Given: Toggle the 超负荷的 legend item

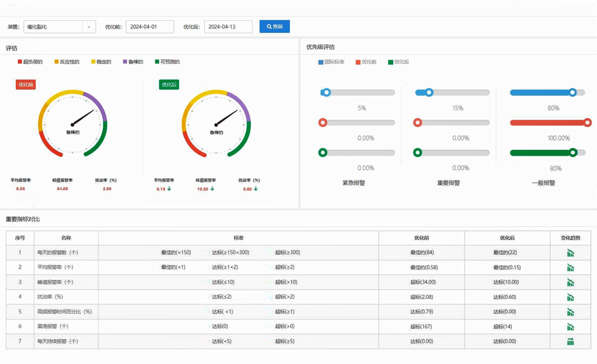Looking at the screenshot, I should pyautogui.click(x=30, y=62).
